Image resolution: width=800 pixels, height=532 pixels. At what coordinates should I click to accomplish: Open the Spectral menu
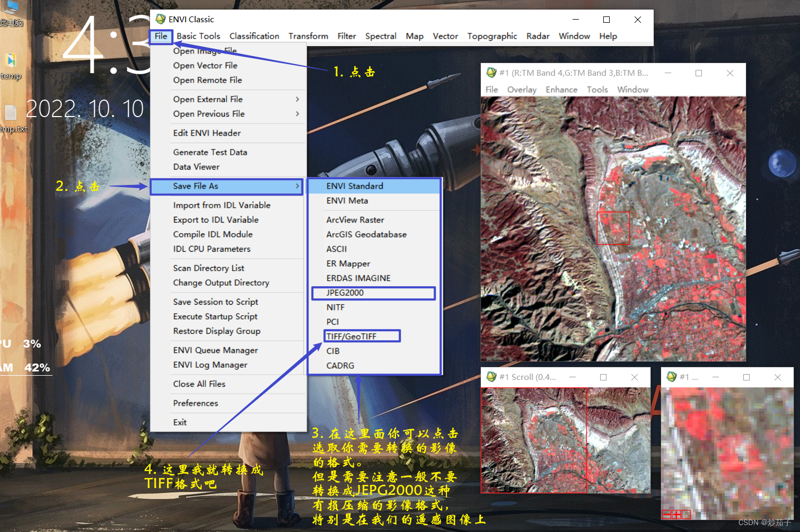tap(381, 36)
